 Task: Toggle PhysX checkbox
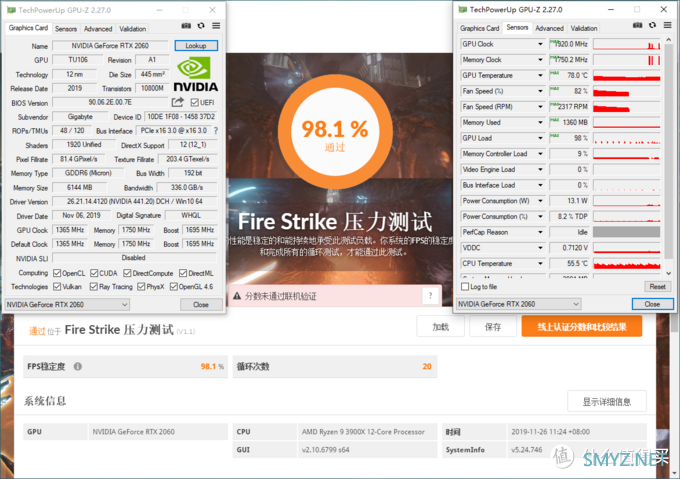pyautogui.click(x=141, y=287)
